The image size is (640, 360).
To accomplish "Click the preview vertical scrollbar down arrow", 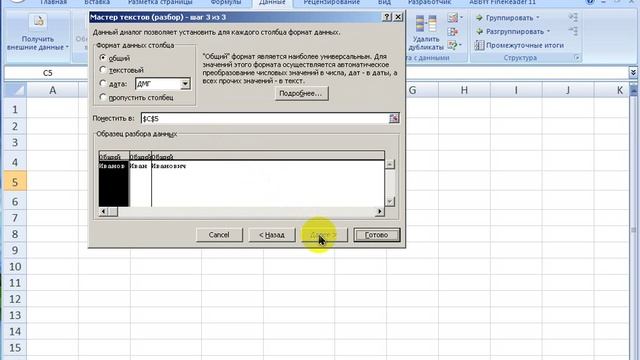I will pos(390,202).
